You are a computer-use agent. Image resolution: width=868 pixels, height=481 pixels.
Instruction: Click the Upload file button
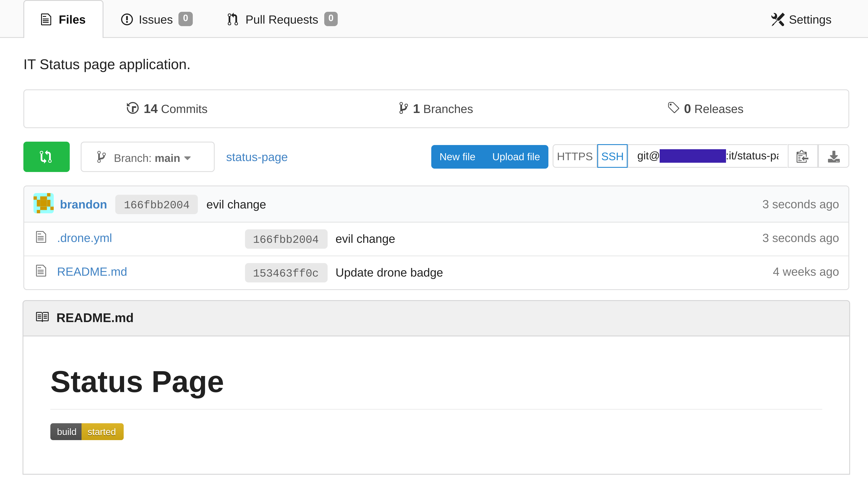click(x=516, y=156)
